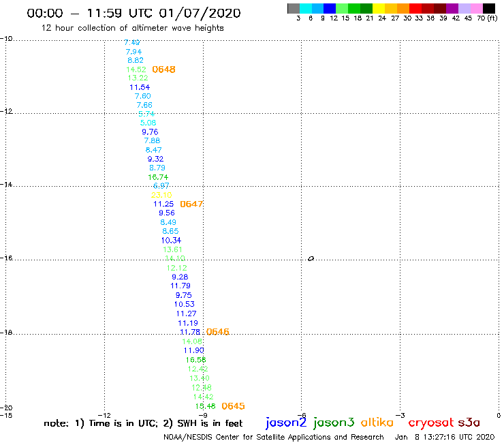Select the black swatch ending the scale
The height and width of the screenshot is (443, 504).
pyautogui.click(x=489, y=9)
